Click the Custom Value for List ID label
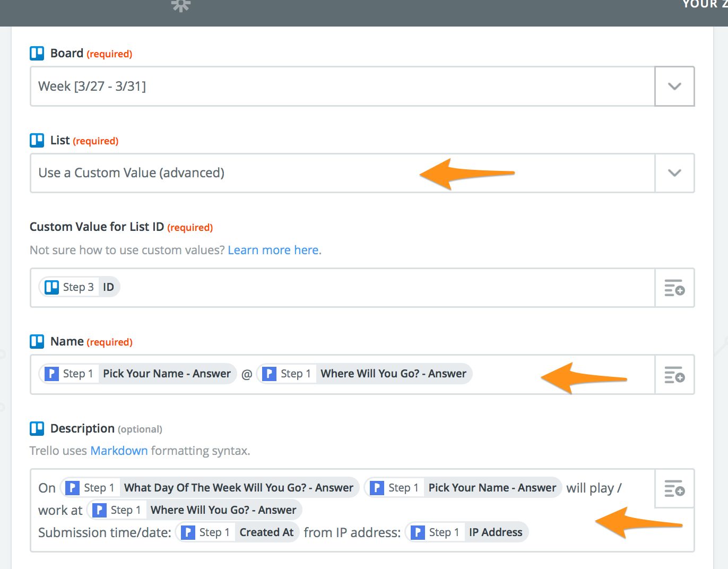Screen dimensions: 728x569 tap(97, 227)
